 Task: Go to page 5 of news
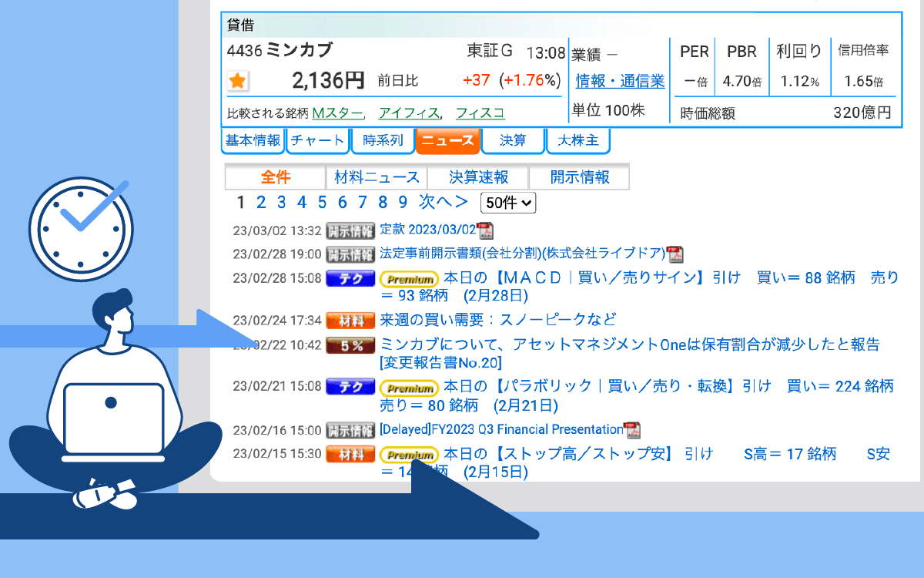[x=322, y=203]
